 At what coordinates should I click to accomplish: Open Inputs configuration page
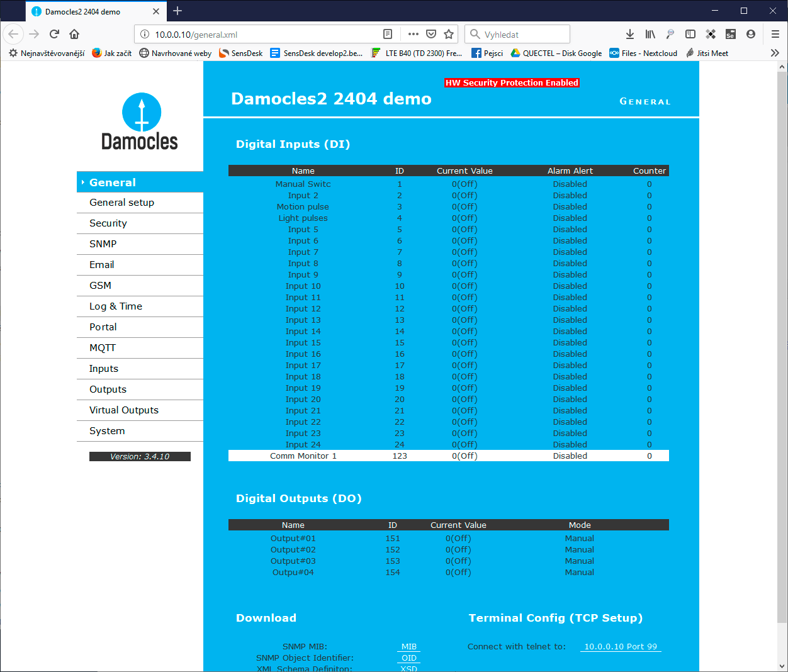pyautogui.click(x=140, y=369)
